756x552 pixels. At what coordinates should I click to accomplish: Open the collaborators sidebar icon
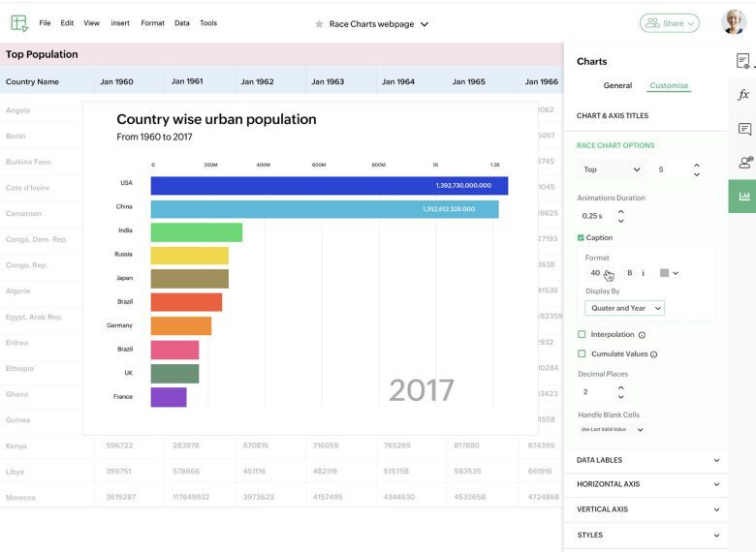point(745,163)
